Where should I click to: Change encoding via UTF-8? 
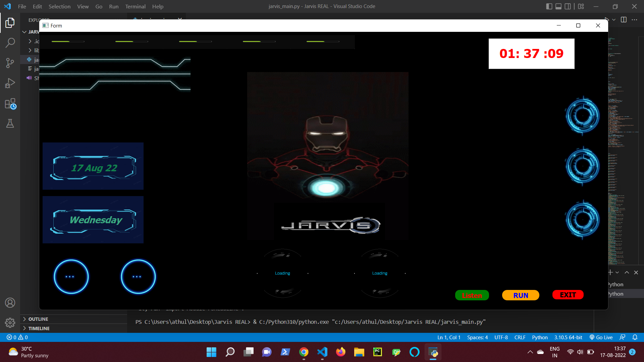501,338
